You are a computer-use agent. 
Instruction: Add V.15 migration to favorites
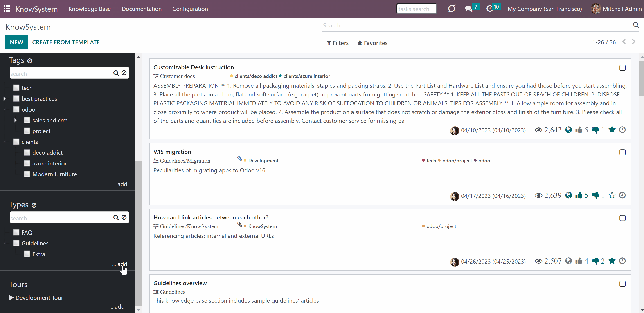tap(612, 195)
